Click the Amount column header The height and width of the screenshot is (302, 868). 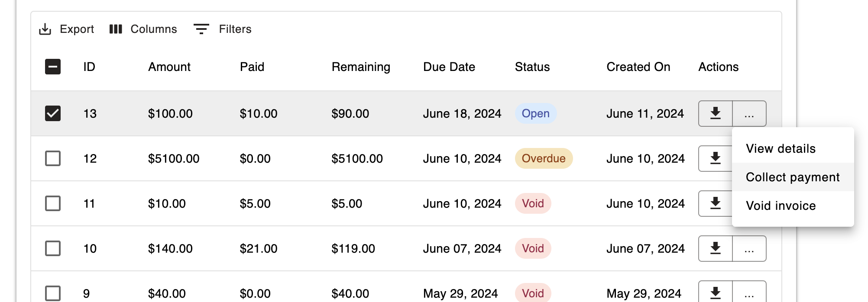[x=169, y=67]
